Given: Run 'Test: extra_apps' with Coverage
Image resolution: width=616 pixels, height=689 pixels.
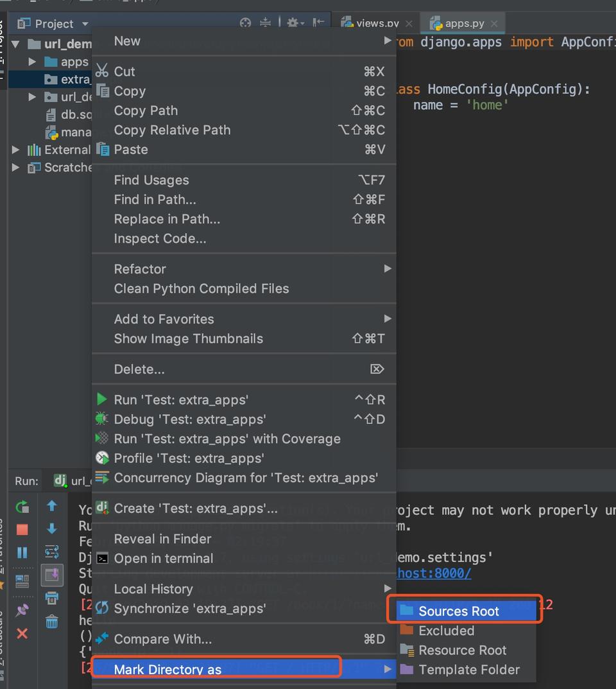Looking at the screenshot, I should pos(244,439).
